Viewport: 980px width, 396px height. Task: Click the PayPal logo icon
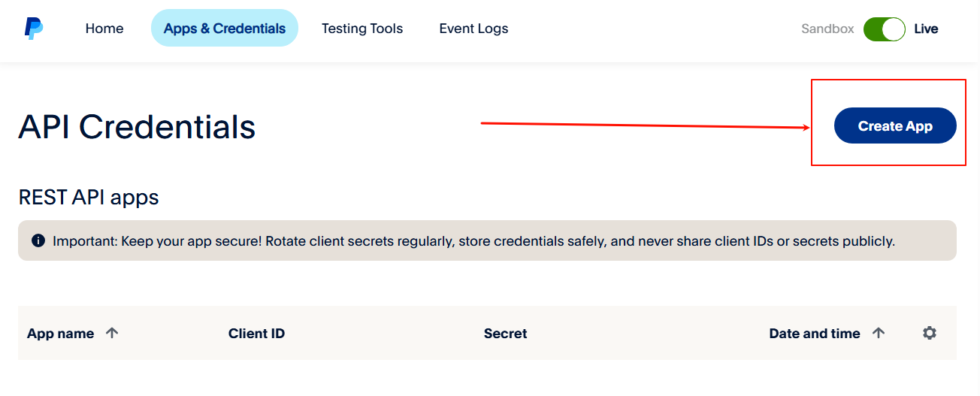point(34,29)
